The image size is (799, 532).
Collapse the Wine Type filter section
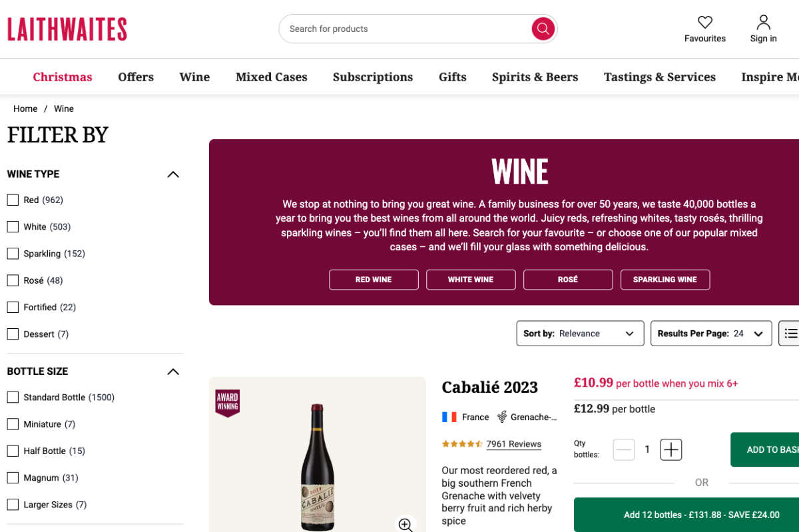click(173, 174)
